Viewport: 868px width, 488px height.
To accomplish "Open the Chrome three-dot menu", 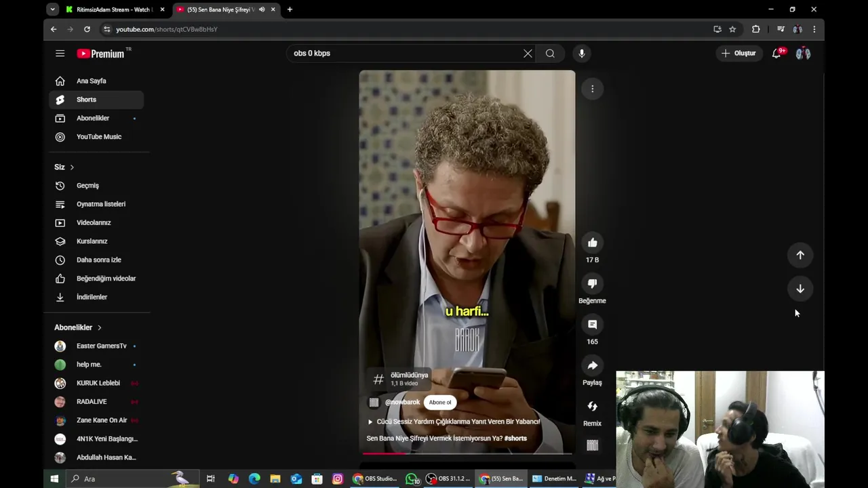I will (814, 29).
